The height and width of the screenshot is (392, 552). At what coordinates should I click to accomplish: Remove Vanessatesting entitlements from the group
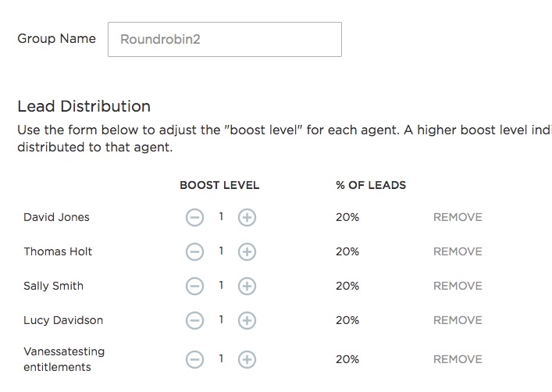(x=458, y=359)
